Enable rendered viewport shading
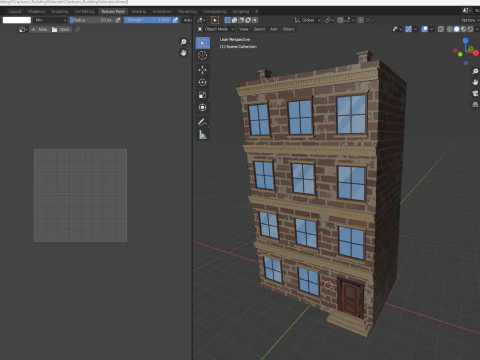Screen dimensions: 480x360 [470, 29]
